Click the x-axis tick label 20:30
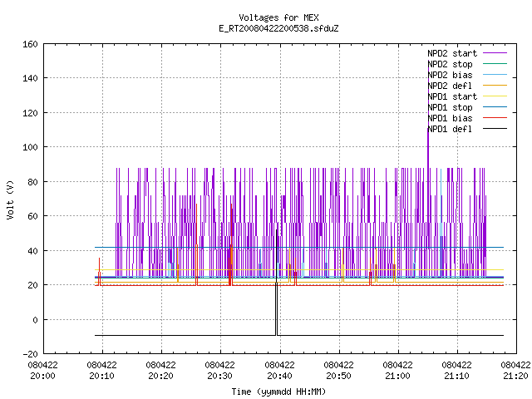The width and height of the screenshot is (532, 399). pos(219,376)
